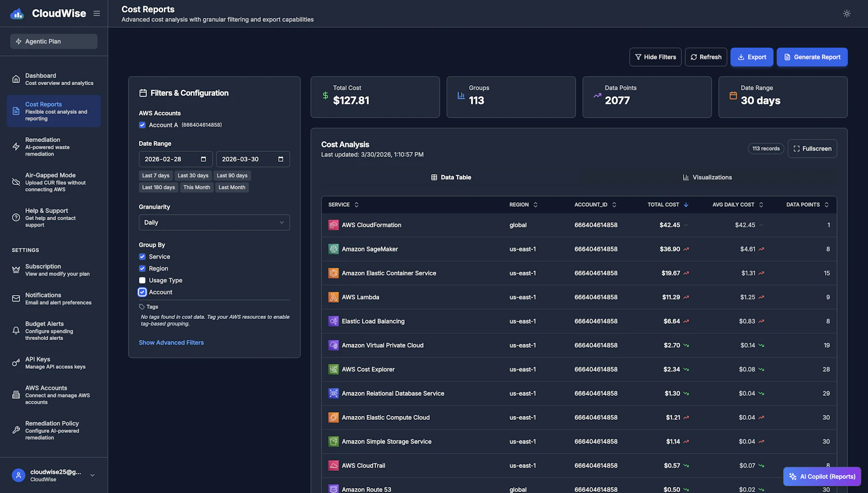Open Dashboard from the sidebar
Viewport: 868px width, 493px height.
54,79
